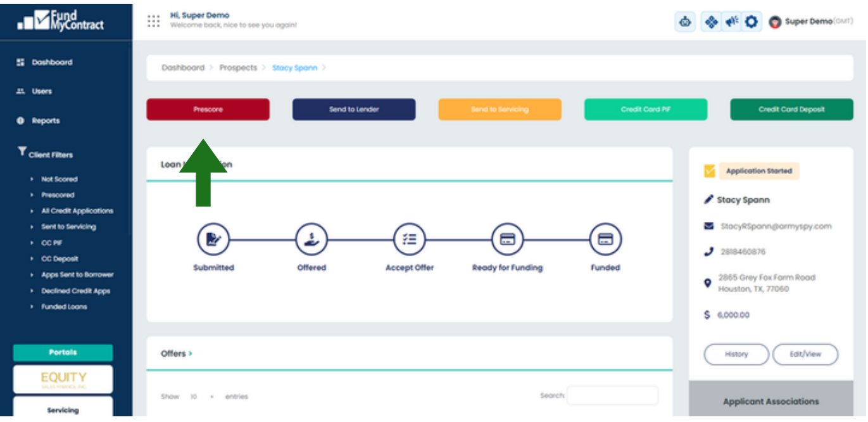Viewport: 868px width, 422px height.
Task: Click the Accept Offer stage icon
Action: point(410,240)
